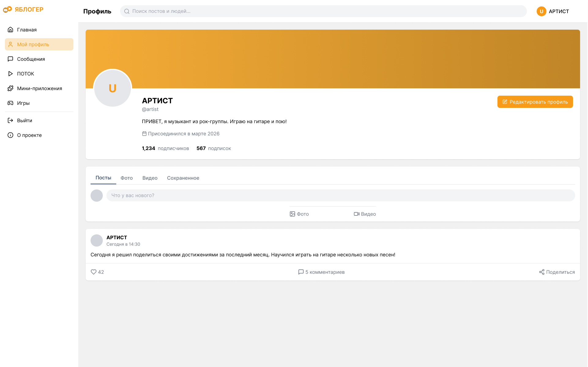Open the Главная home page
588x367 pixels.
pos(27,30)
